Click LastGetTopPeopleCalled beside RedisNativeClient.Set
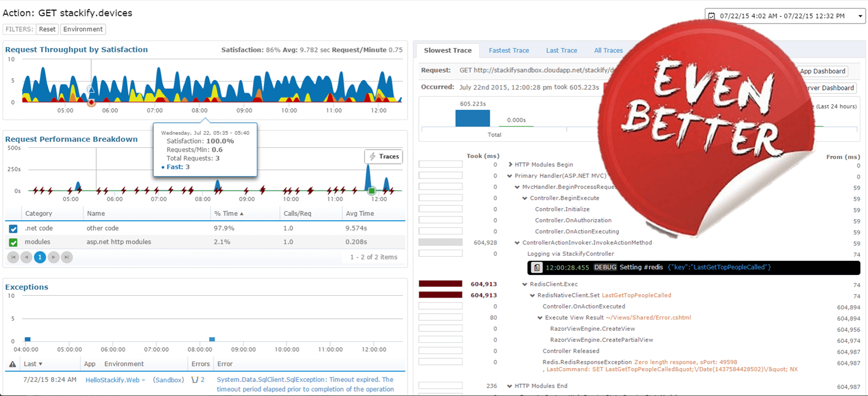 point(636,295)
